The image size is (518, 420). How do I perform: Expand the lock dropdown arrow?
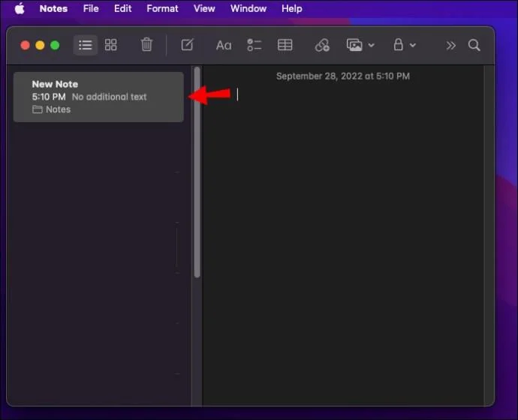[413, 45]
